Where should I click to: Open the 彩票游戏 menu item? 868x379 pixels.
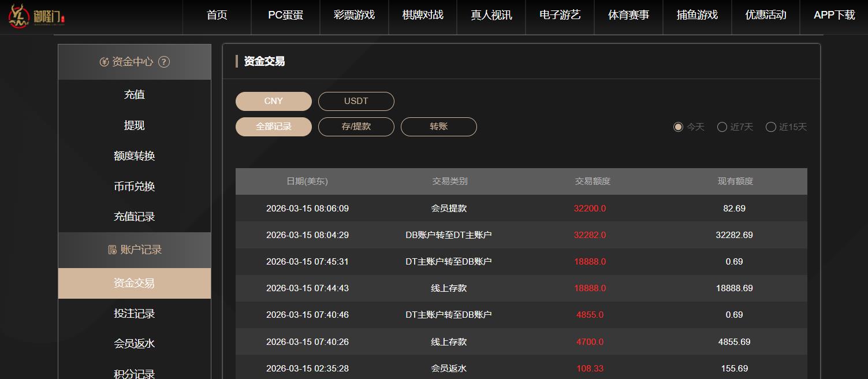tap(354, 16)
